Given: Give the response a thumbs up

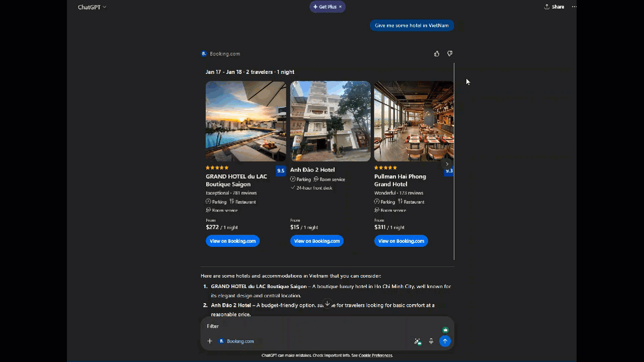Looking at the screenshot, I should tap(437, 54).
